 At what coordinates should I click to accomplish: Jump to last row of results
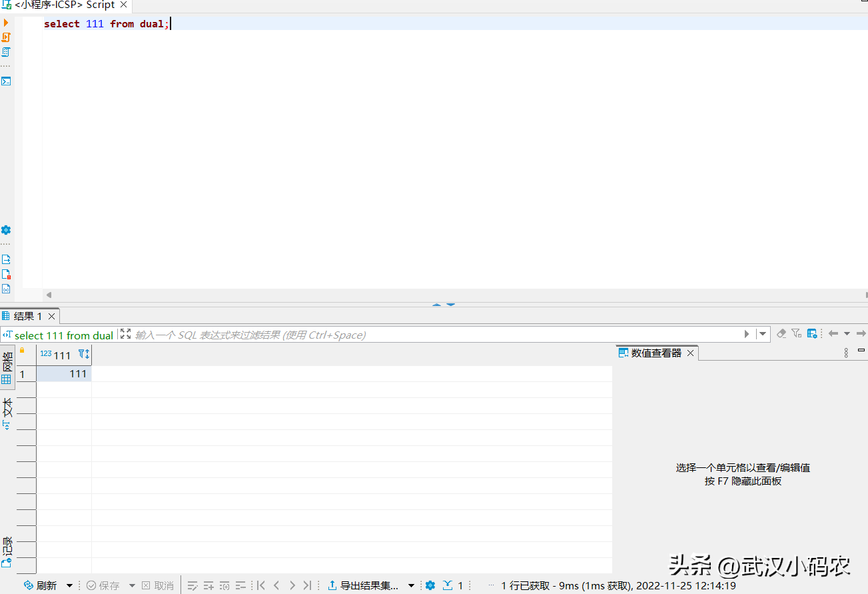pyautogui.click(x=307, y=585)
